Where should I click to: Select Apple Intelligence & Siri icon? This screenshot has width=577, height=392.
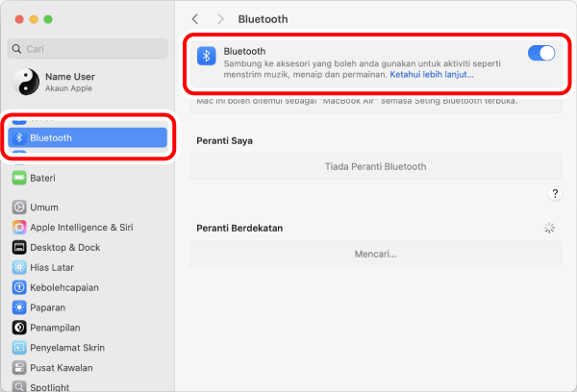(19, 228)
